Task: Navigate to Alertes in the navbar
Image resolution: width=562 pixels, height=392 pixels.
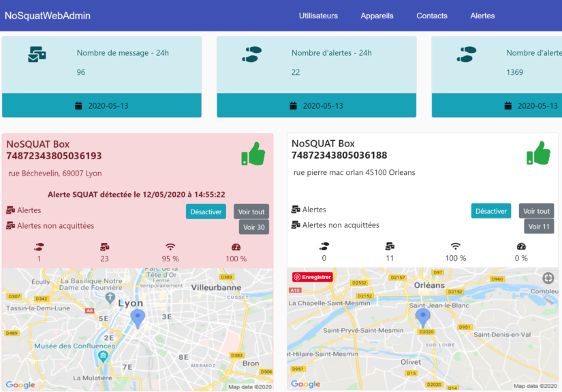Action: [x=482, y=16]
